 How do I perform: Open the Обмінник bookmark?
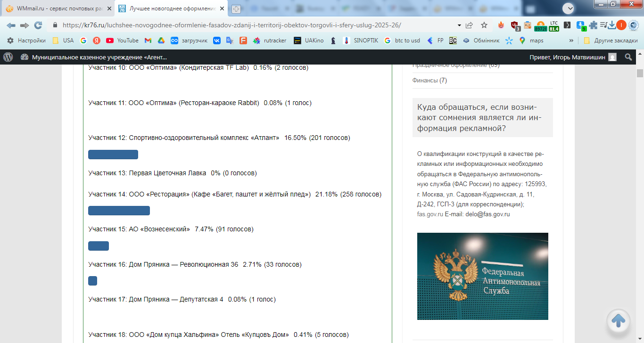[481, 41]
